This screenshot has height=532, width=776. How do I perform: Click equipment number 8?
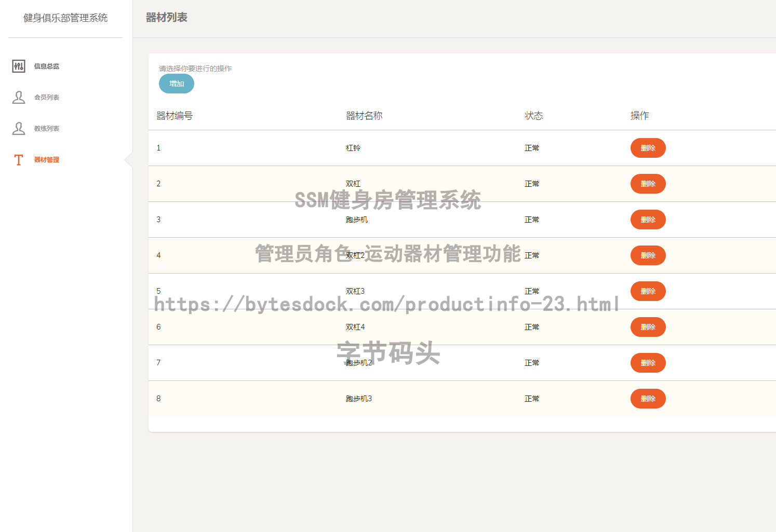[x=158, y=399]
